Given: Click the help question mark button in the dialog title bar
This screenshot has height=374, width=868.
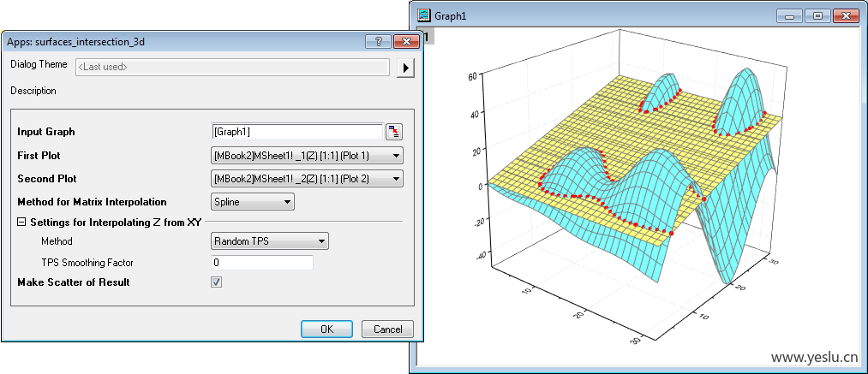Looking at the screenshot, I should [379, 41].
